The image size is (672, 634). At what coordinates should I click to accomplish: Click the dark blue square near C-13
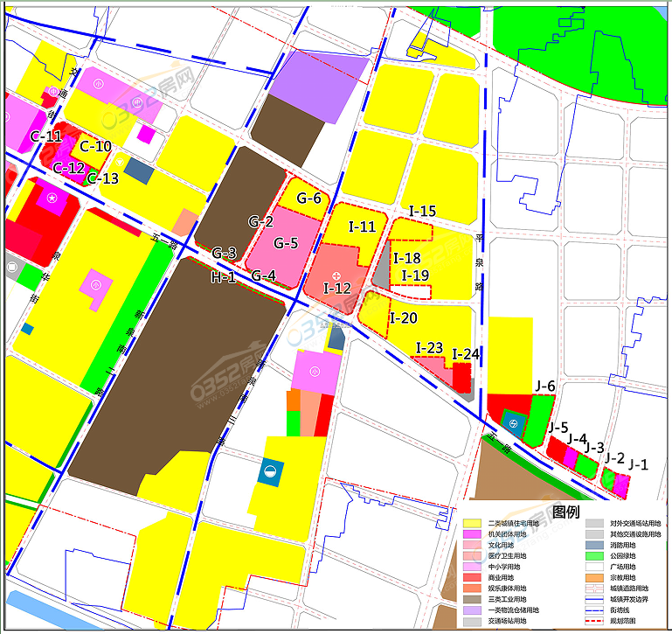click(138, 168)
